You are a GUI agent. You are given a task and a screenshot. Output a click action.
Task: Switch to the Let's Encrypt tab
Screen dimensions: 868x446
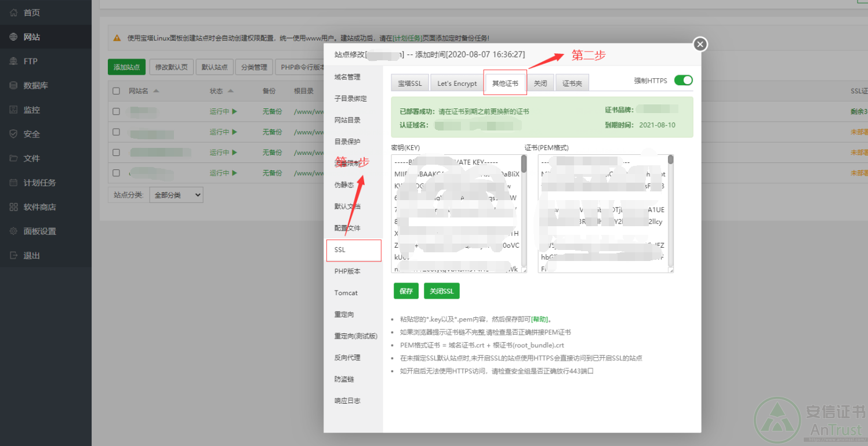click(457, 84)
